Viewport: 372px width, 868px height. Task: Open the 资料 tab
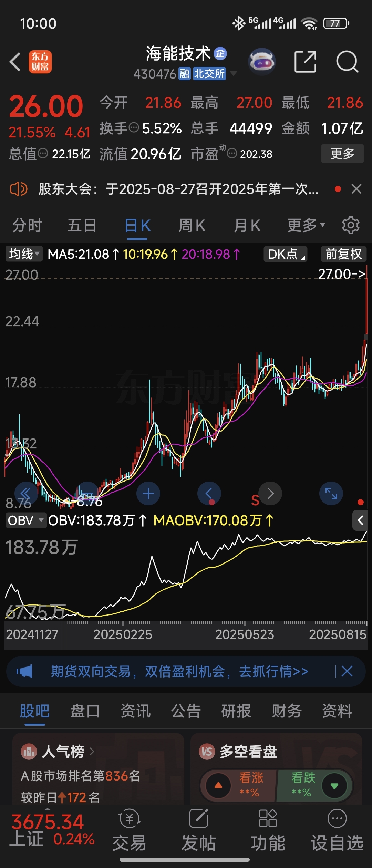(x=337, y=711)
